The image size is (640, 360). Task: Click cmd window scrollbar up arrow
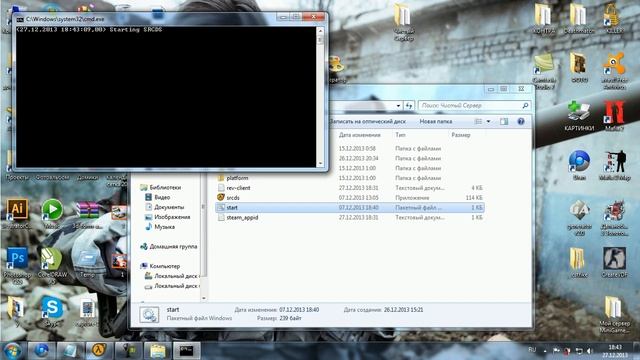coord(320,31)
